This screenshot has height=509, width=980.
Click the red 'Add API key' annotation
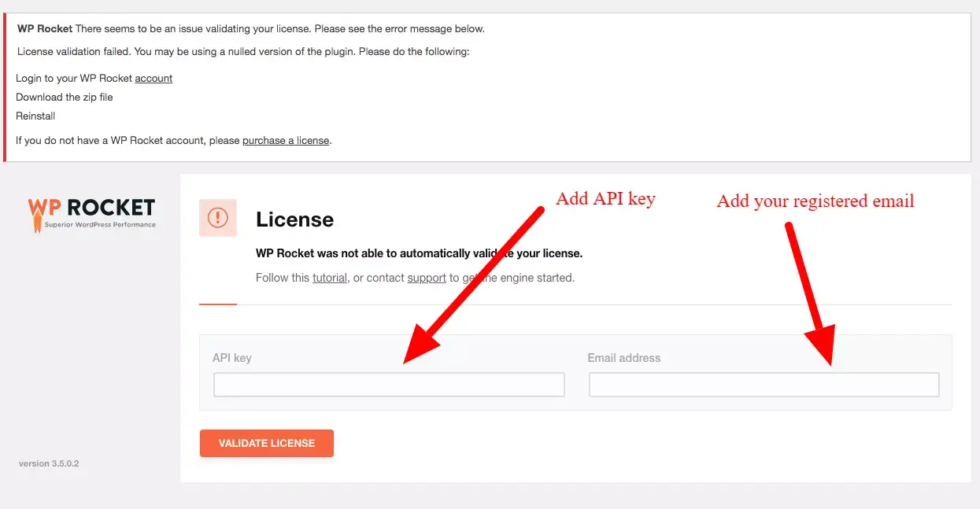pyautogui.click(x=605, y=198)
